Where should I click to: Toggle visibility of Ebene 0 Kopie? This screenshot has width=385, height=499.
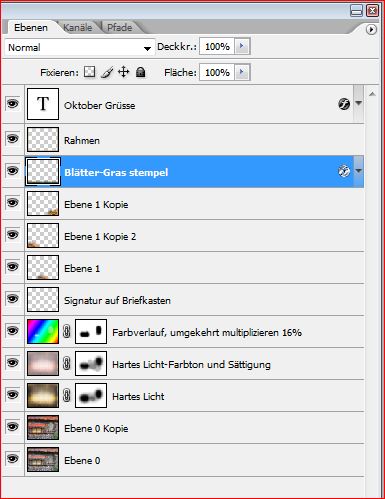pyautogui.click(x=13, y=427)
